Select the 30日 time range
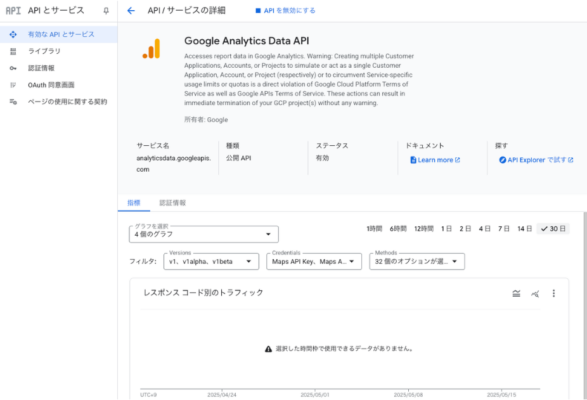587x400 pixels. pos(553,229)
